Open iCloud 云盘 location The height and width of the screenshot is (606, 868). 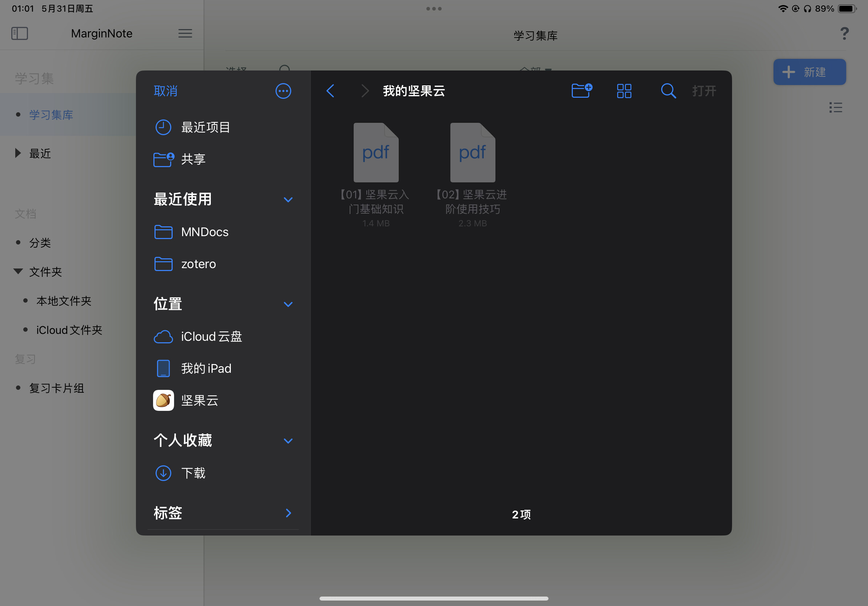tap(211, 337)
